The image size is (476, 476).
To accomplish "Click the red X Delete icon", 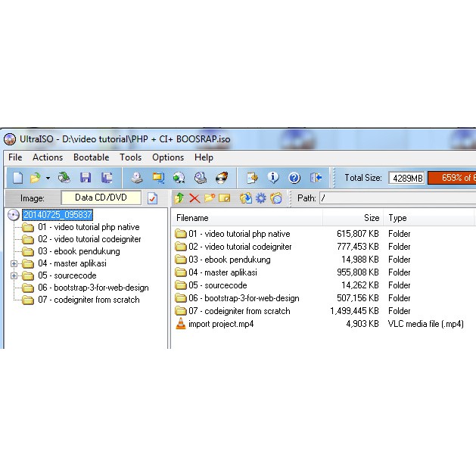I will 194,198.
